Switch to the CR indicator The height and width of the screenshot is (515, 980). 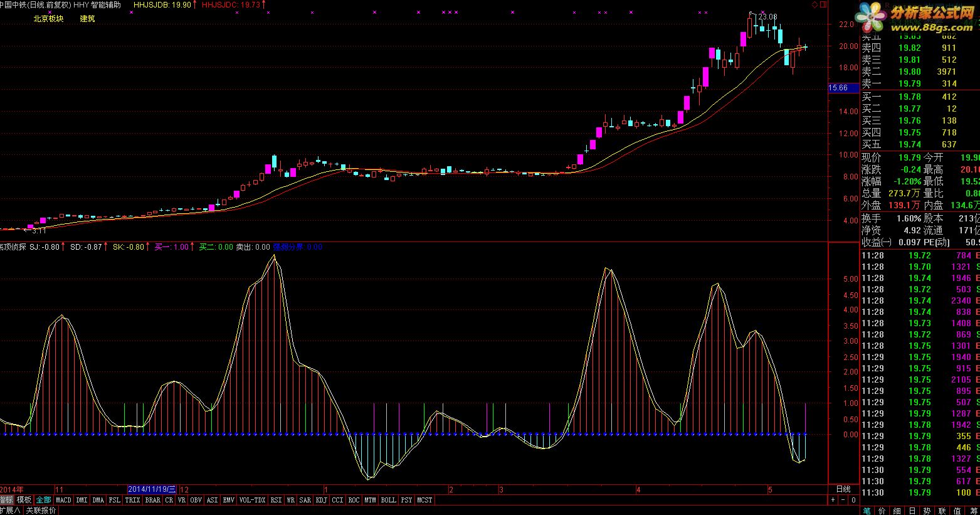[169, 500]
